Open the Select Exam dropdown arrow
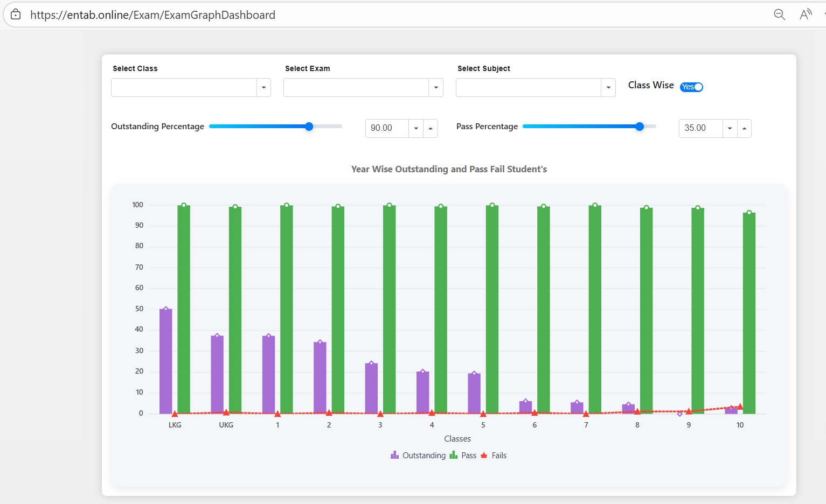Image resolution: width=826 pixels, height=504 pixels. [x=436, y=87]
